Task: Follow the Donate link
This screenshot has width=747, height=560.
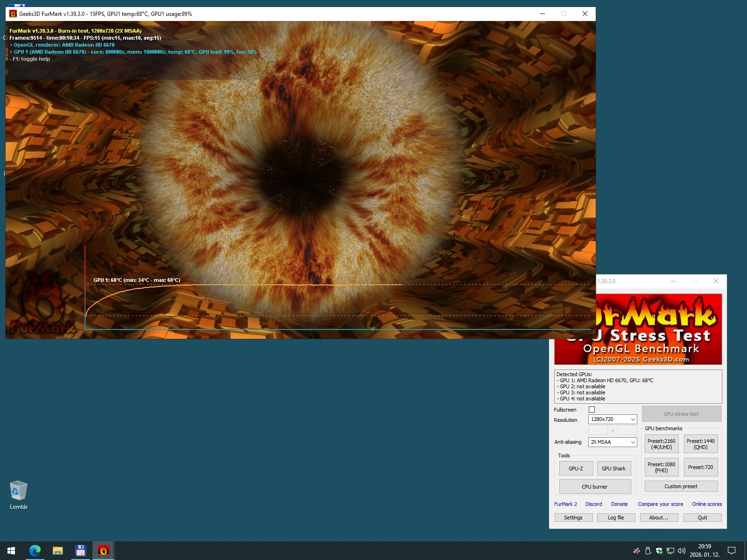Action: click(x=620, y=504)
